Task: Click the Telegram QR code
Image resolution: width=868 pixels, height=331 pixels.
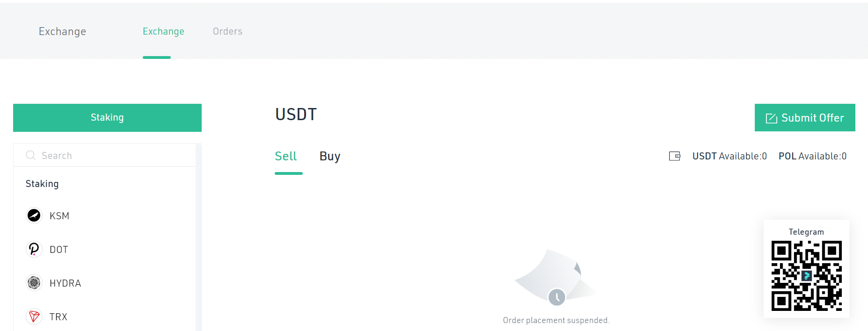Action: 806,276
